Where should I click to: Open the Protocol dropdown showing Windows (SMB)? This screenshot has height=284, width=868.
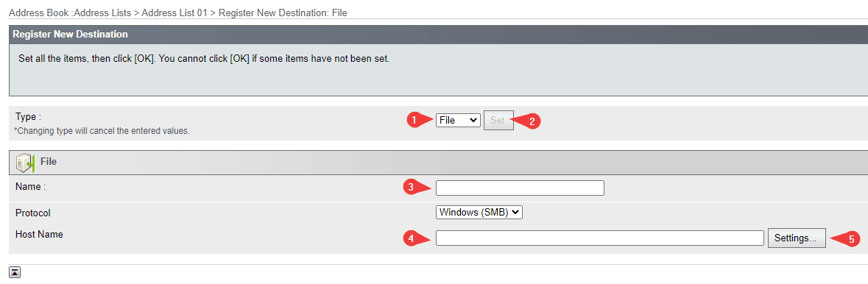[479, 212]
